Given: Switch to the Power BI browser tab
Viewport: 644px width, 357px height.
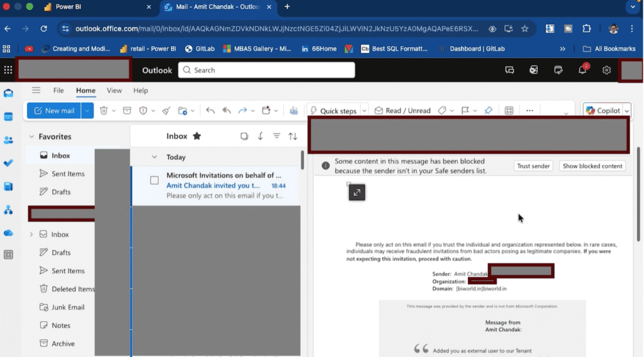Looking at the screenshot, I should [x=97, y=7].
